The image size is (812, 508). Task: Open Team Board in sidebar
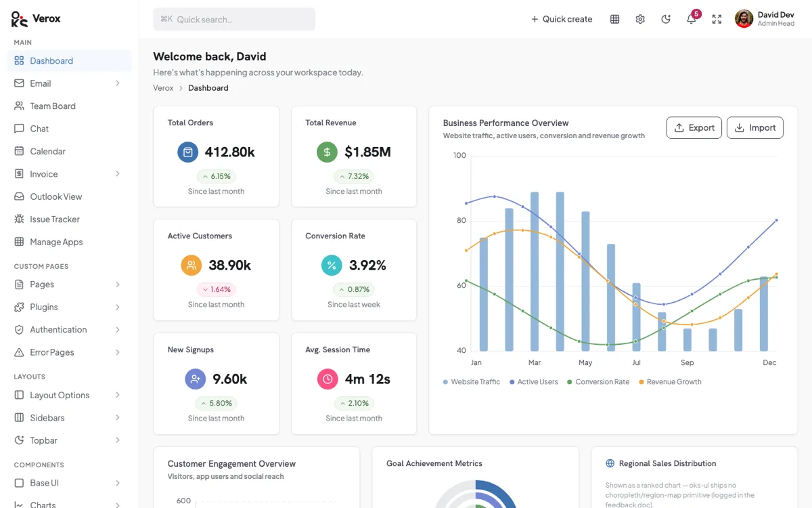tap(69, 106)
